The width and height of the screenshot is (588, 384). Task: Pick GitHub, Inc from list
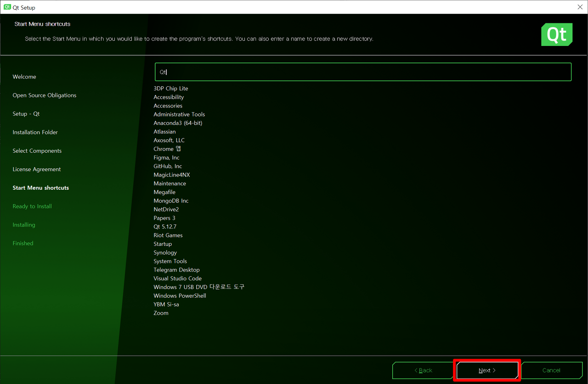click(168, 167)
